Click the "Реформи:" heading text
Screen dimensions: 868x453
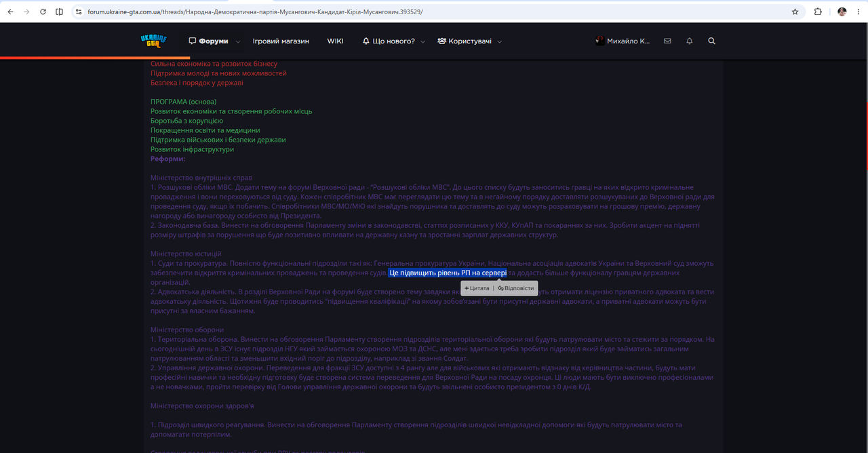tap(168, 159)
